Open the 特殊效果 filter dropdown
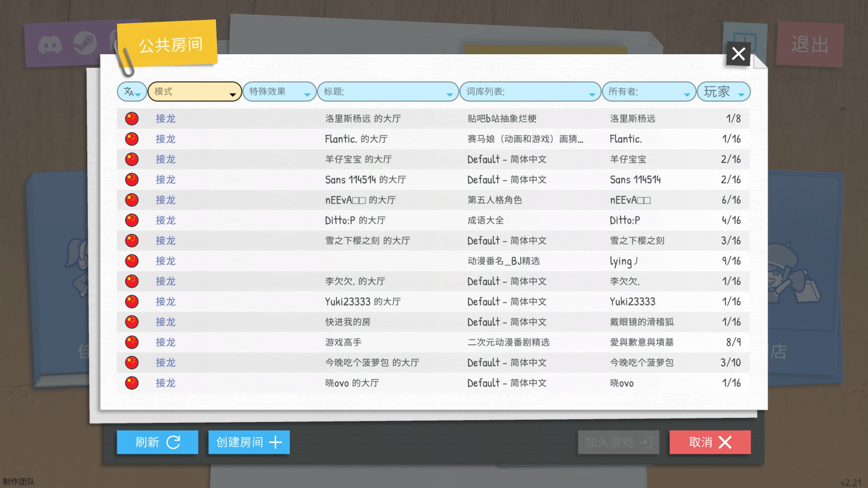868x488 pixels. pos(279,92)
